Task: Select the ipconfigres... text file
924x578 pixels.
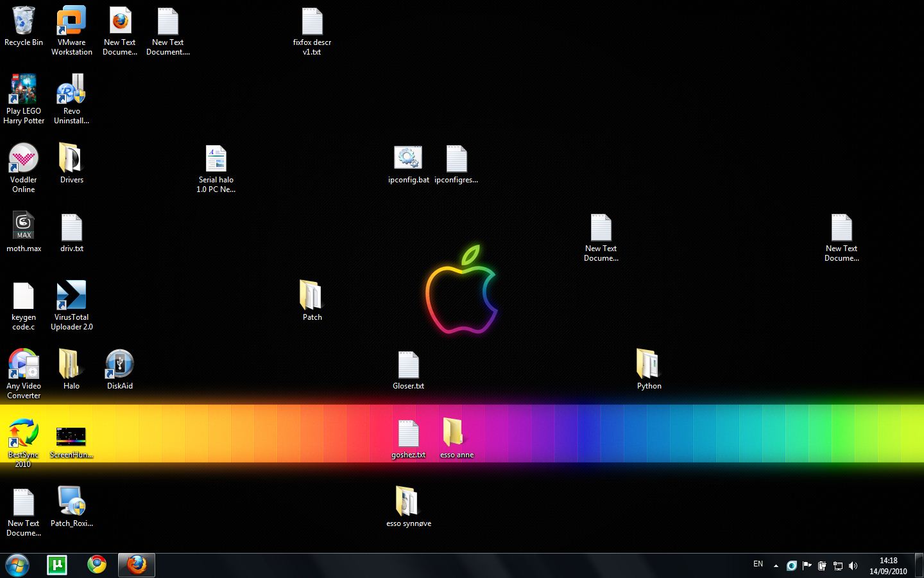Action: click(456, 164)
